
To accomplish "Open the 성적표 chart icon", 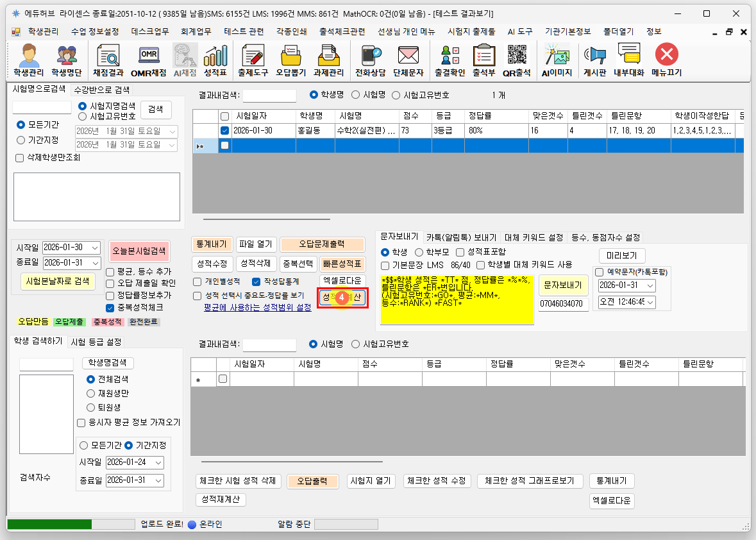I will click(x=215, y=61).
